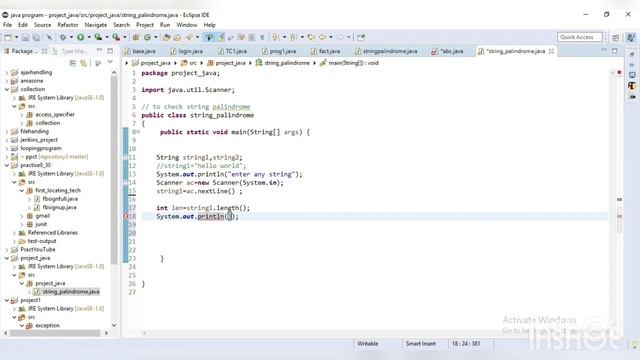The height and width of the screenshot is (360, 640).
Task: Collapse all in Package Explorer
Action: click(x=73, y=63)
